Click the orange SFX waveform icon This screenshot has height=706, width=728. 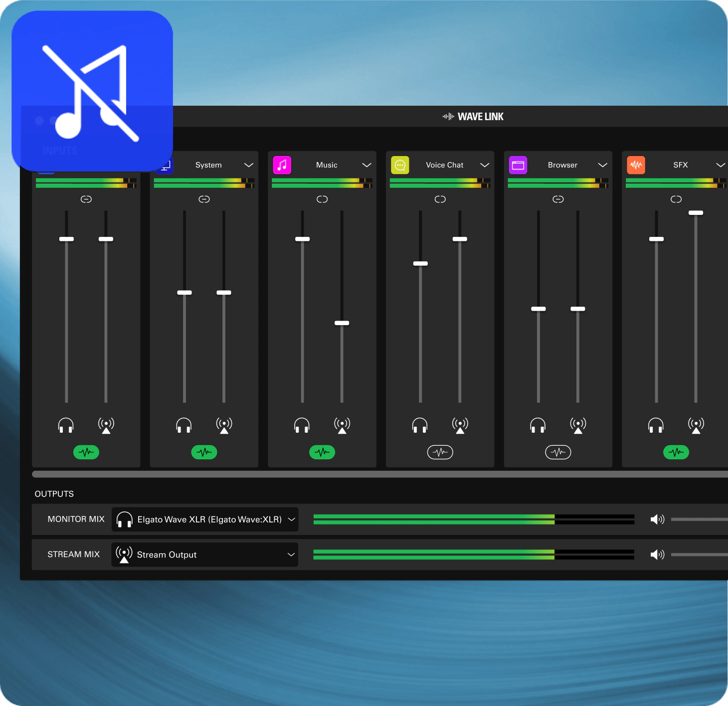coord(636,165)
